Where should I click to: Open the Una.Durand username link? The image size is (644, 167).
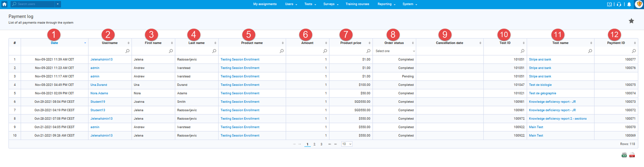tap(99, 85)
